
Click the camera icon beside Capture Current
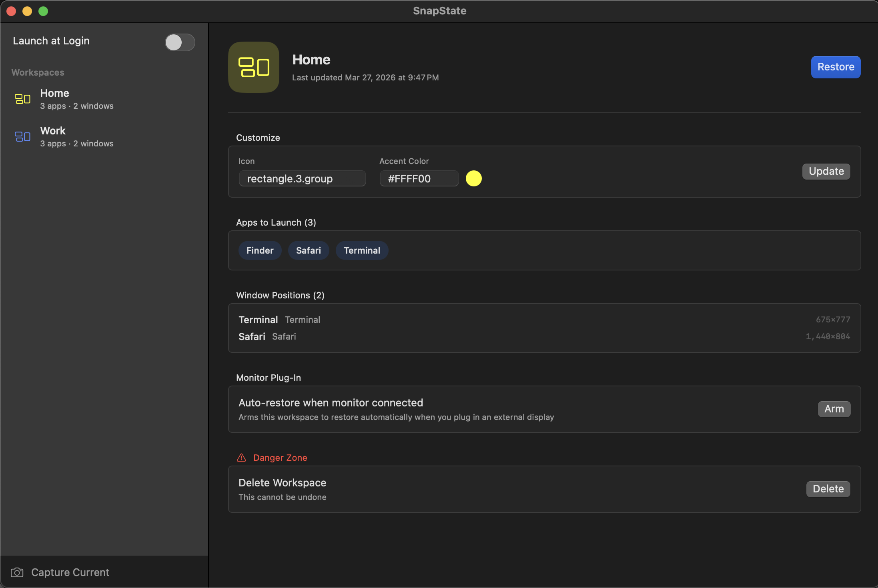(17, 572)
